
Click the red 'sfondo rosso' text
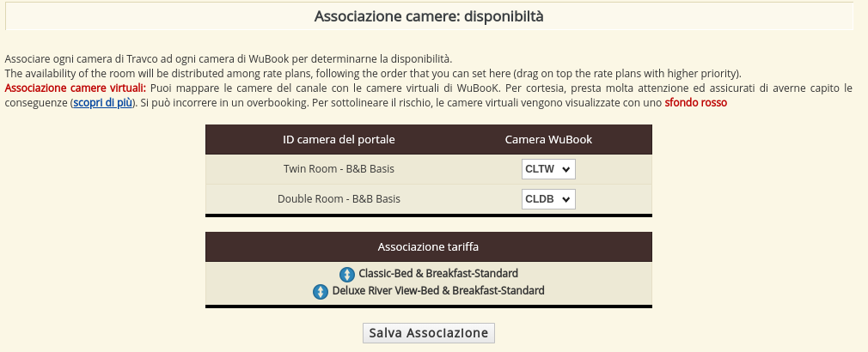point(695,102)
